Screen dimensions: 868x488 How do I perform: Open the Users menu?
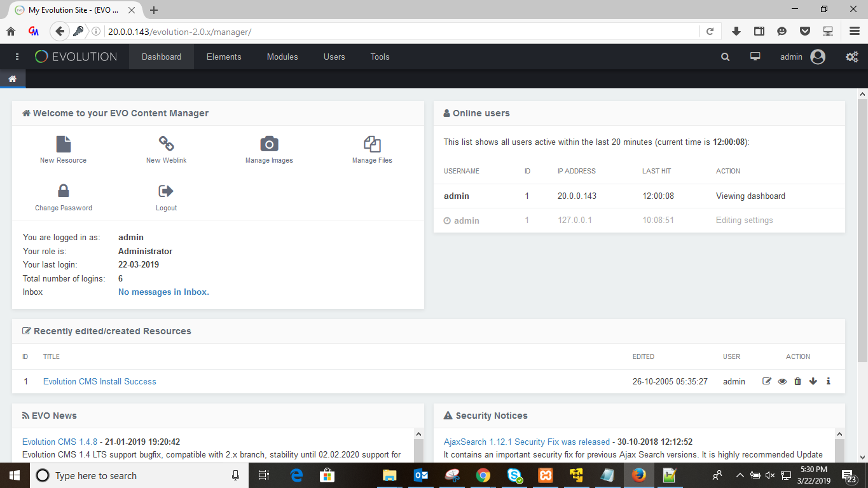[334, 57]
